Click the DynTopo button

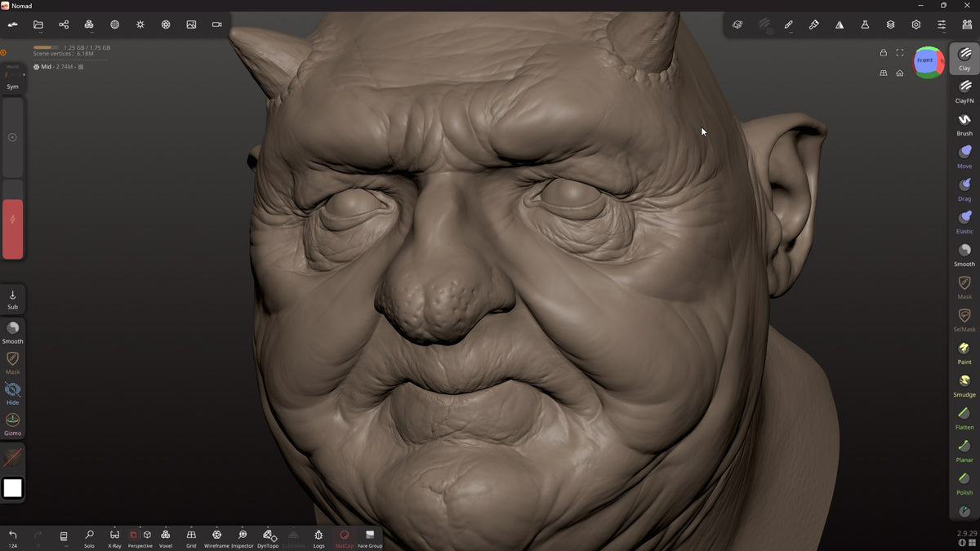coord(268,538)
